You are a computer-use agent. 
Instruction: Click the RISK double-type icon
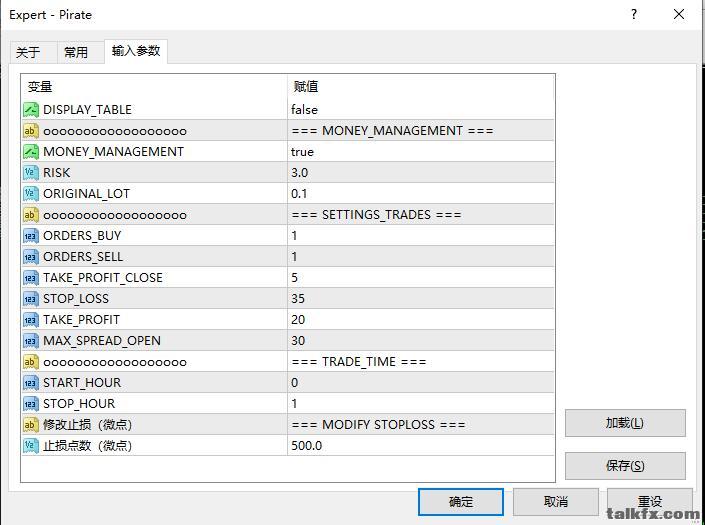coord(31,172)
